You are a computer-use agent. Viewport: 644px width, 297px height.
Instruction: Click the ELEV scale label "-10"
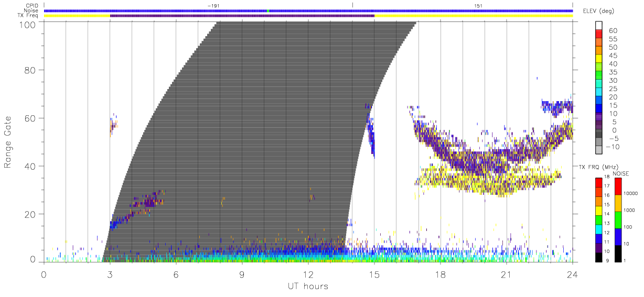tap(611, 147)
